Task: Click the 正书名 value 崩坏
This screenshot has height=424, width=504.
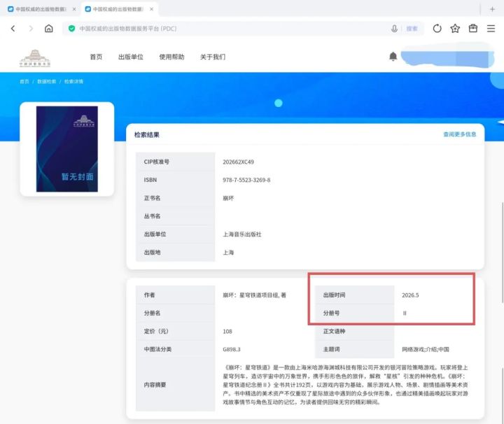Action: tap(228, 198)
